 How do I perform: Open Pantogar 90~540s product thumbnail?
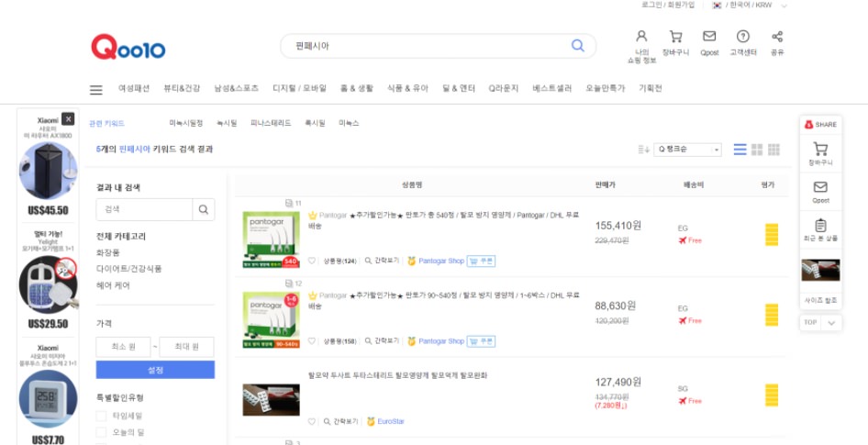[x=272, y=320]
